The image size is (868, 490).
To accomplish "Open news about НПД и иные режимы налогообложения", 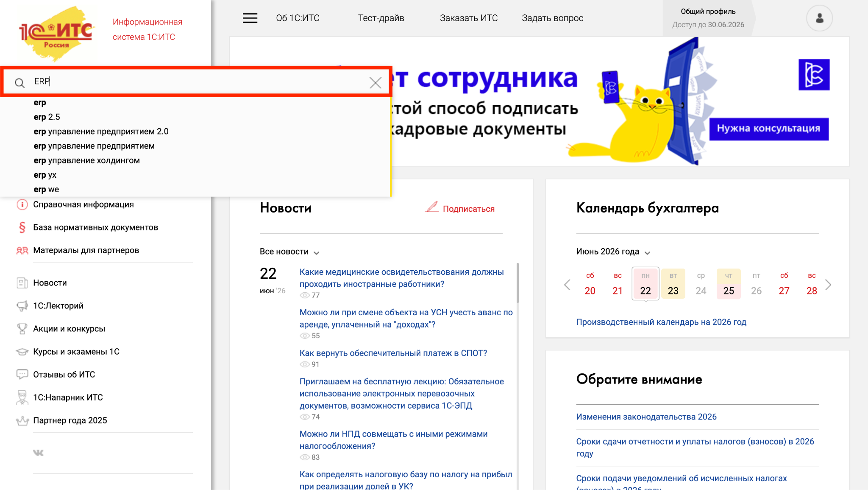I will click(393, 440).
